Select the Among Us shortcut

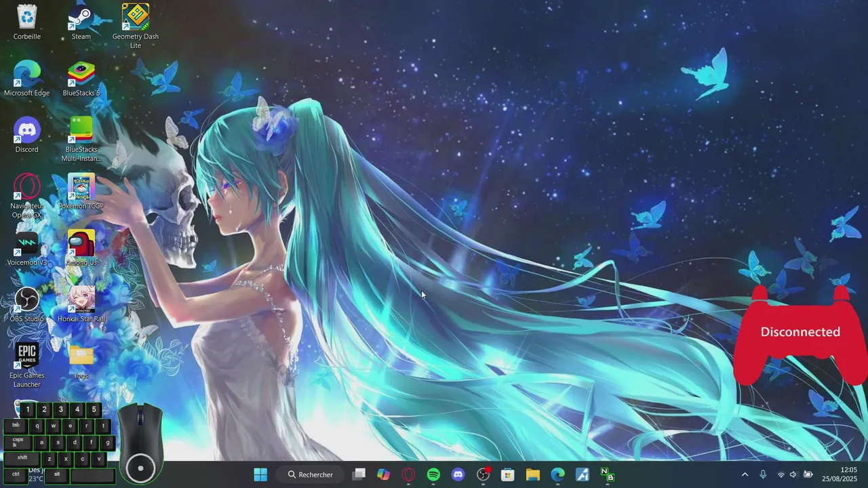(x=81, y=248)
